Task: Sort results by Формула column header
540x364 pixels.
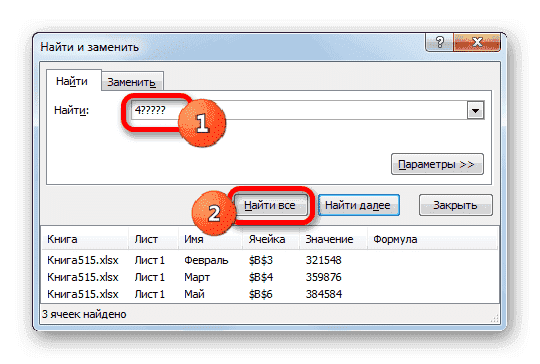Action: (432, 239)
